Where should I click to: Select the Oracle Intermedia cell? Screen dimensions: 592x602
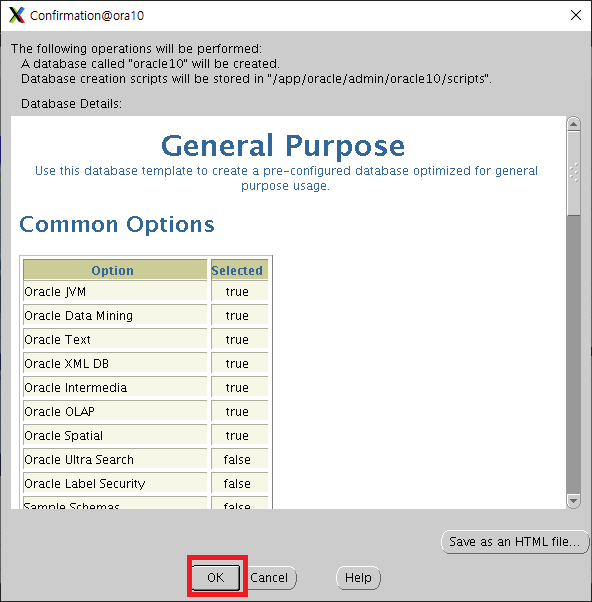115,387
